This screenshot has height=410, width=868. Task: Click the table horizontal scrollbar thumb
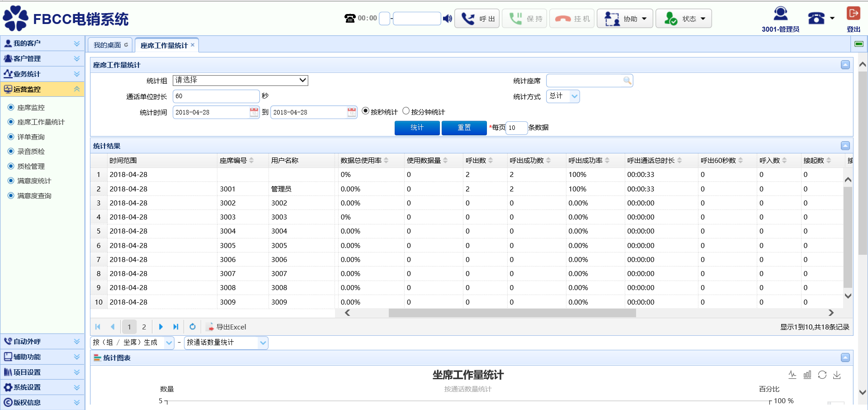pos(512,313)
